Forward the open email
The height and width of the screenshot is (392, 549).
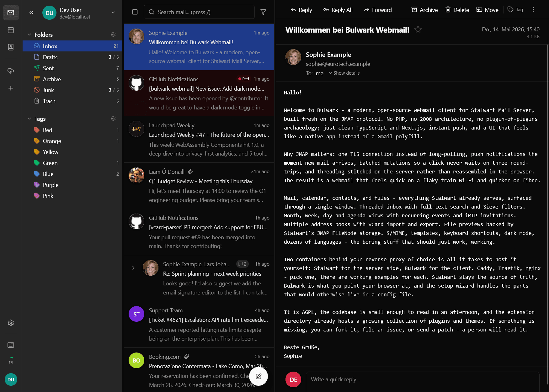tap(378, 10)
